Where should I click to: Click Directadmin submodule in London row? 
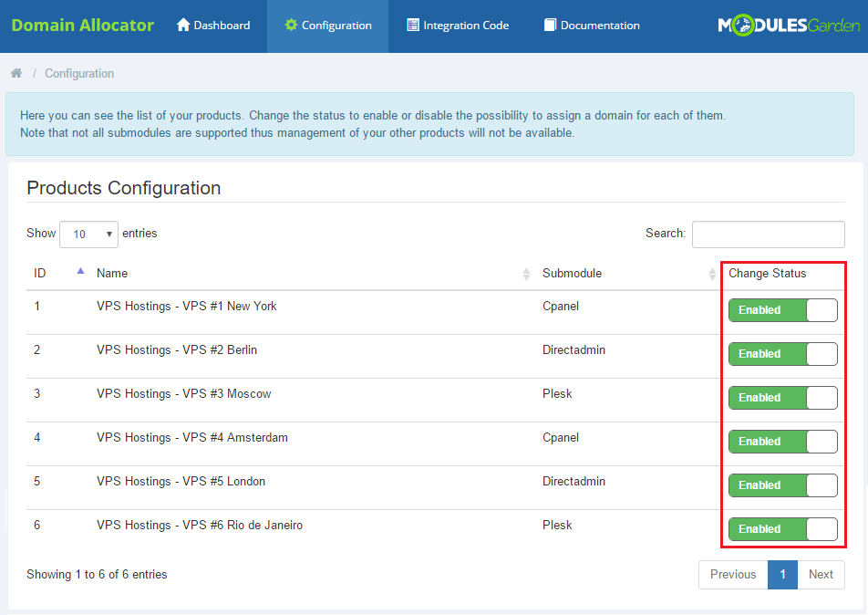(574, 481)
